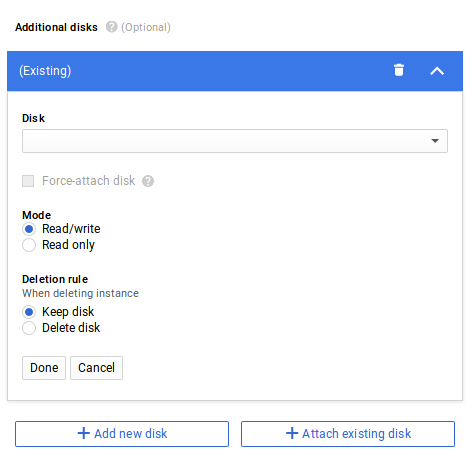Viewport: 473px width, 463px height.
Task: Click the Cancel button
Action: [96, 368]
